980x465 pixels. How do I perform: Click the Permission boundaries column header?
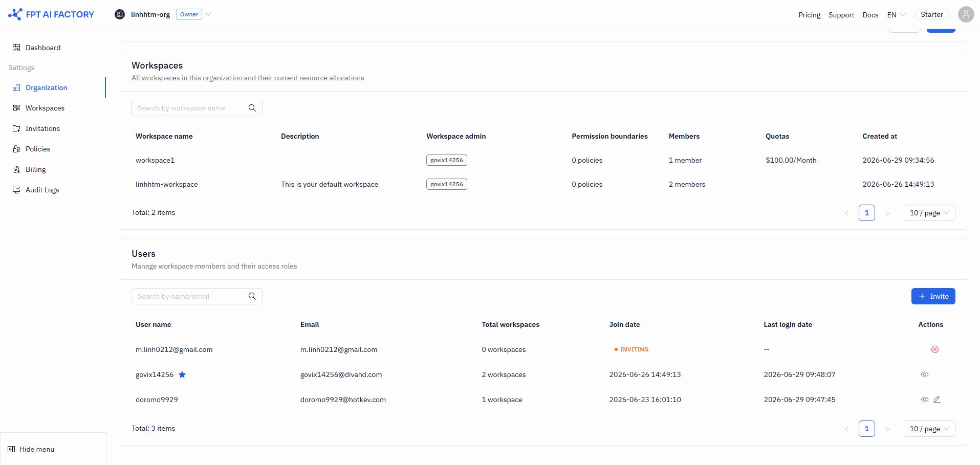click(609, 136)
